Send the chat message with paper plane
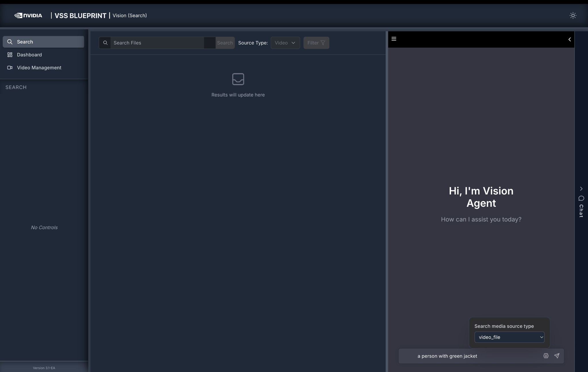Viewport: 588px width, 372px height. (x=557, y=356)
